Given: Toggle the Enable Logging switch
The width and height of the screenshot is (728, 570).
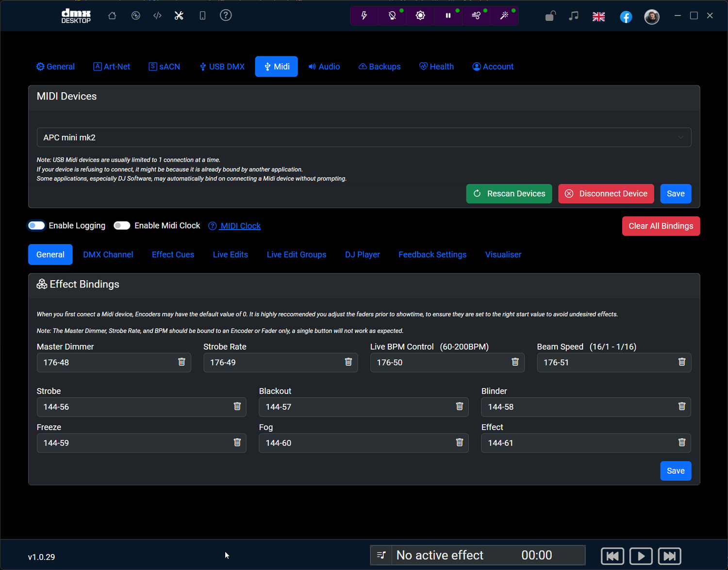Looking at the screenshot, I should point(36,225).
